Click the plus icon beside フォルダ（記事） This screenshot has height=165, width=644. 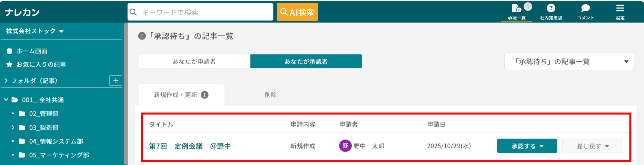pos(116,80)
